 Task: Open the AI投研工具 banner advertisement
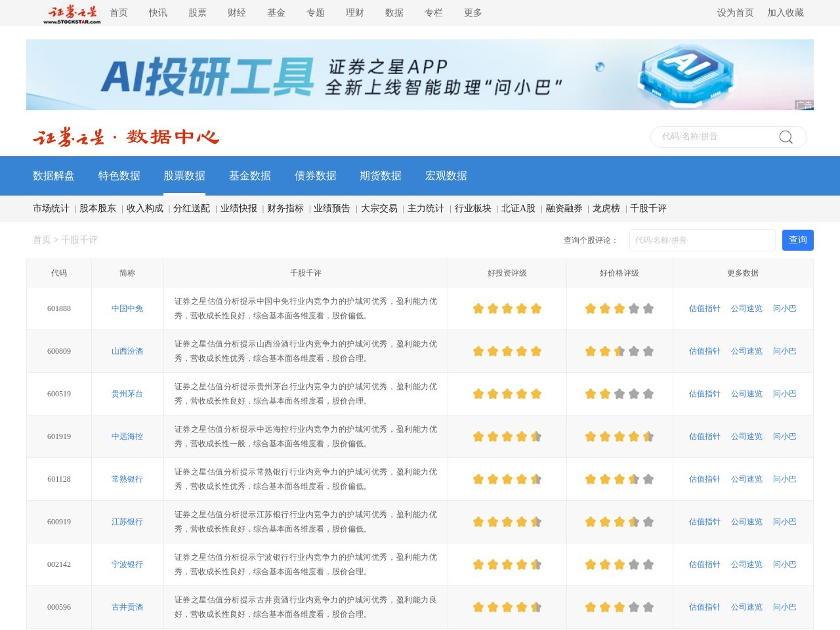point(420,75)
